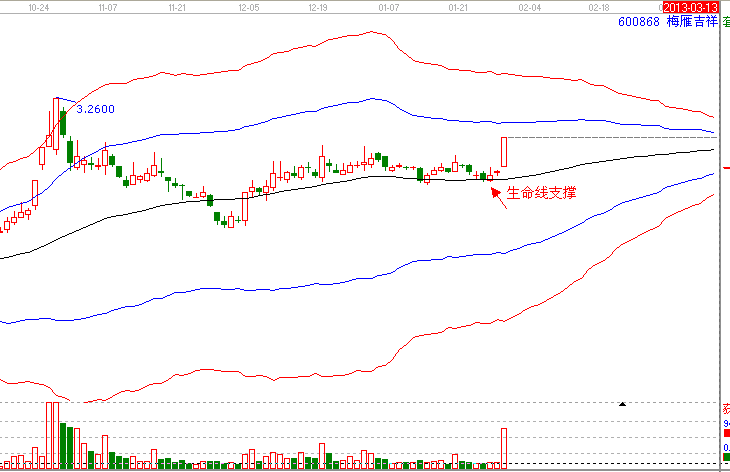Image resolution: width=730 pixels, height=472 pixels.
Task: Click the 10-24 date on time axis
Action: pos(40,6)
